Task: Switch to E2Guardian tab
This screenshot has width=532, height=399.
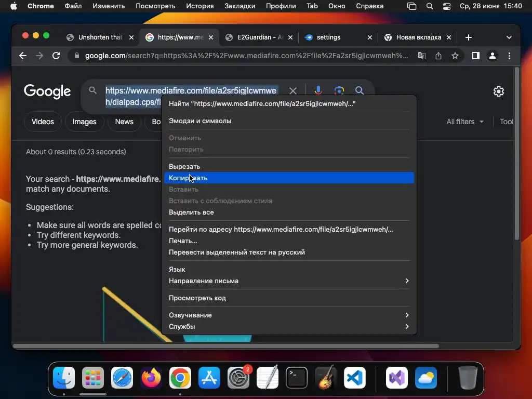Action: pyautogui.click(x=260, y=37)
